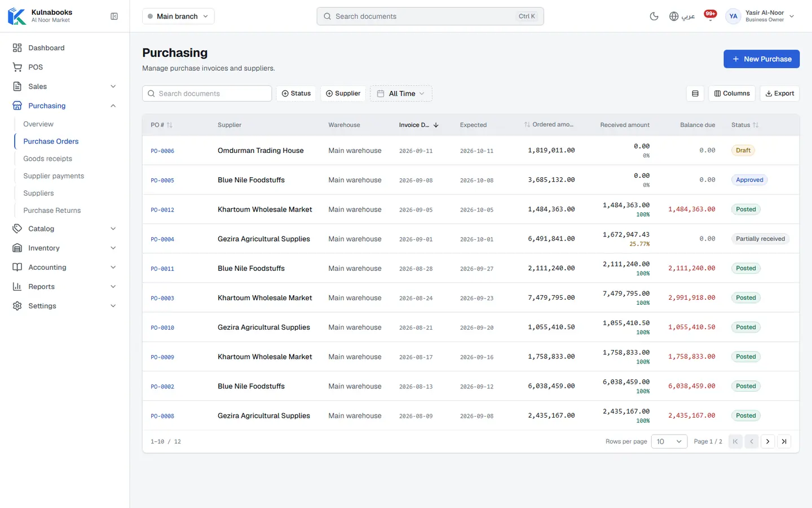812x508 pixels.
Task: Open the Main branch selector
Action: [x=178, y=16]
